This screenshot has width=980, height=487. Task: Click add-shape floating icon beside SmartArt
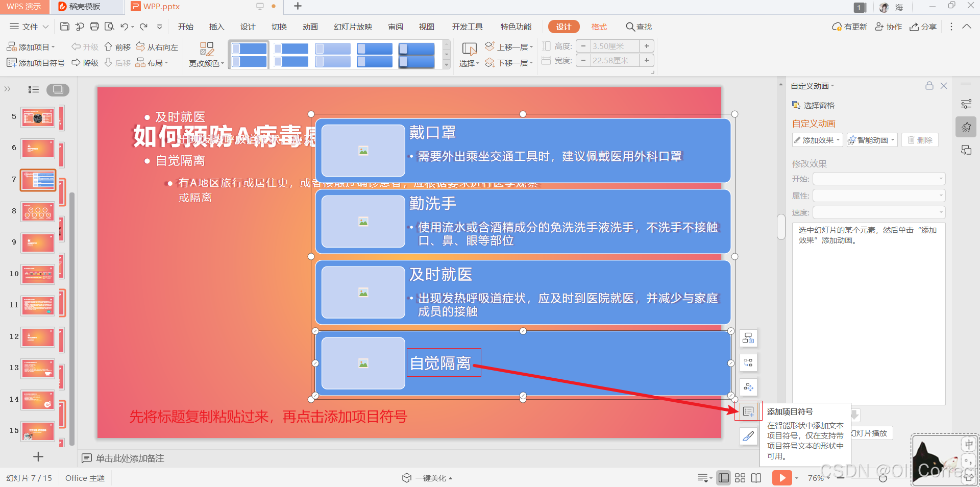tap(748, 338)
